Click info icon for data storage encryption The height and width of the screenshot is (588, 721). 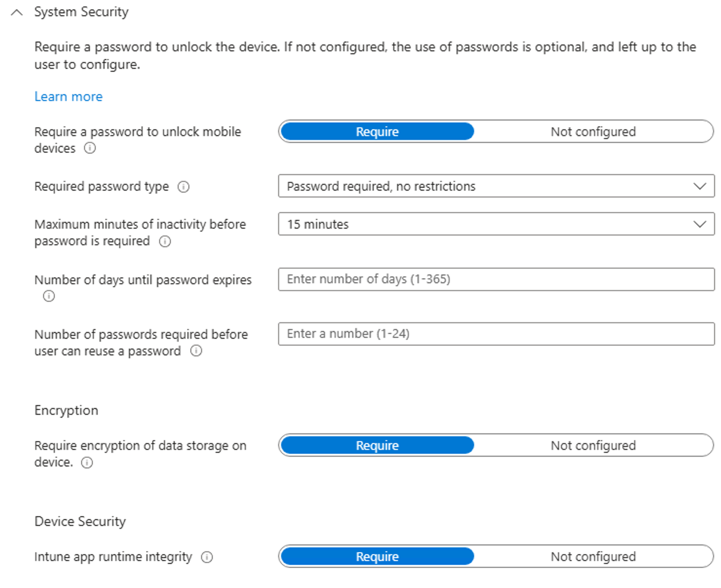coord(87,463)
